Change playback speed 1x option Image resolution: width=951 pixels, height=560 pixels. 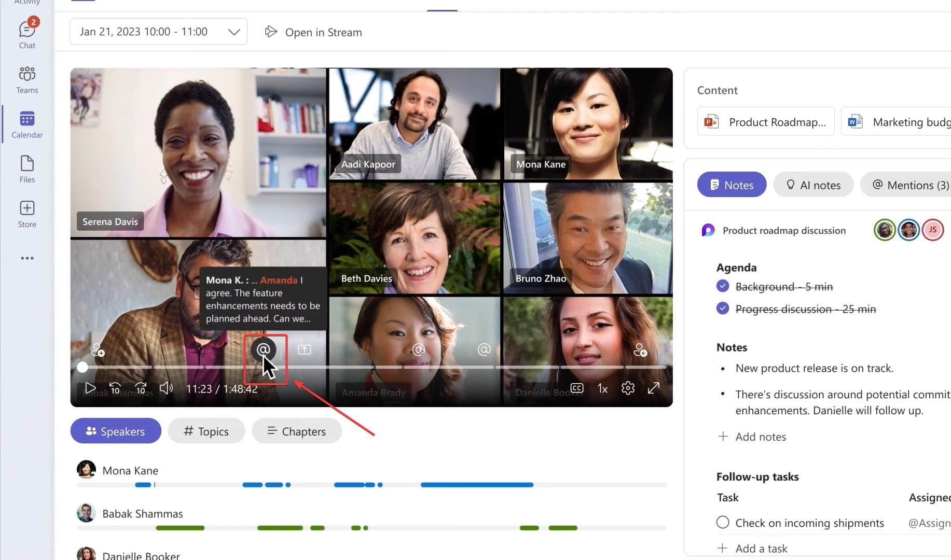[602, 388]
